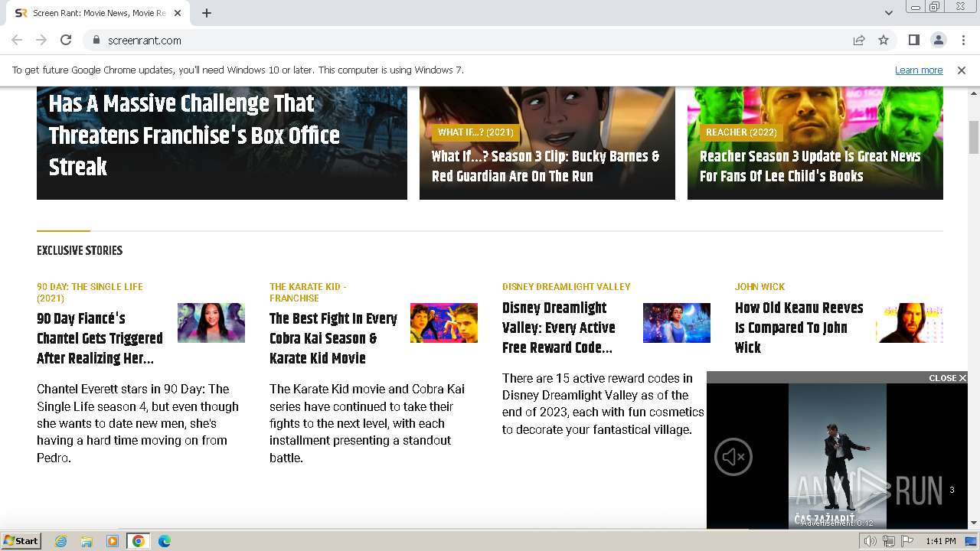Viewport: 980px width, 551px height.
Task: Open a new browser tab
Action: click(x=207, y=13)
